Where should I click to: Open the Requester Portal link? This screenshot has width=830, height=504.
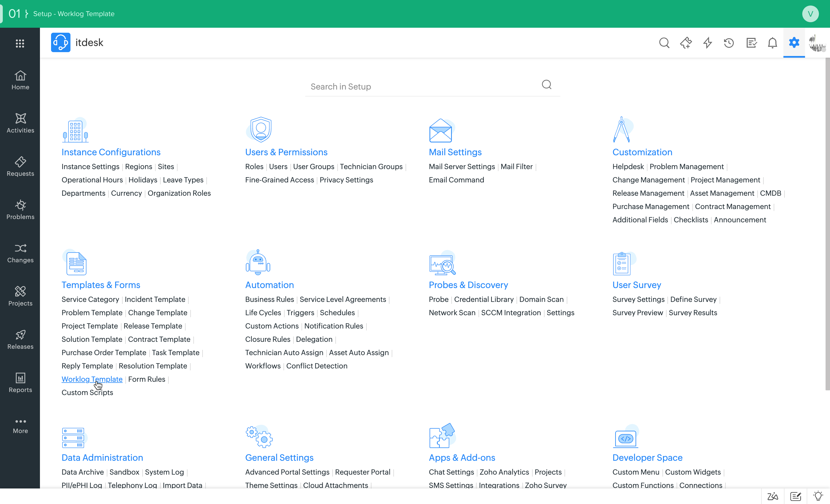[x=363, y=472]
